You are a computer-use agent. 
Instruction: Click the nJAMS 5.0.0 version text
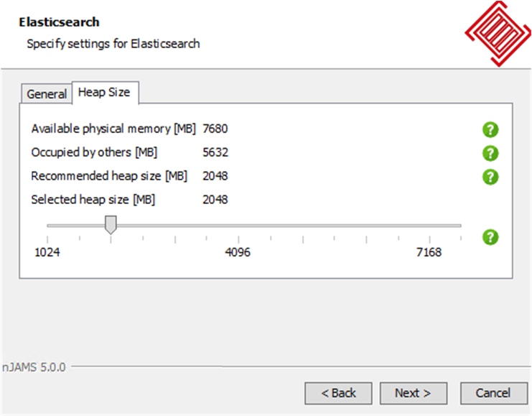[x=34, y=367]
